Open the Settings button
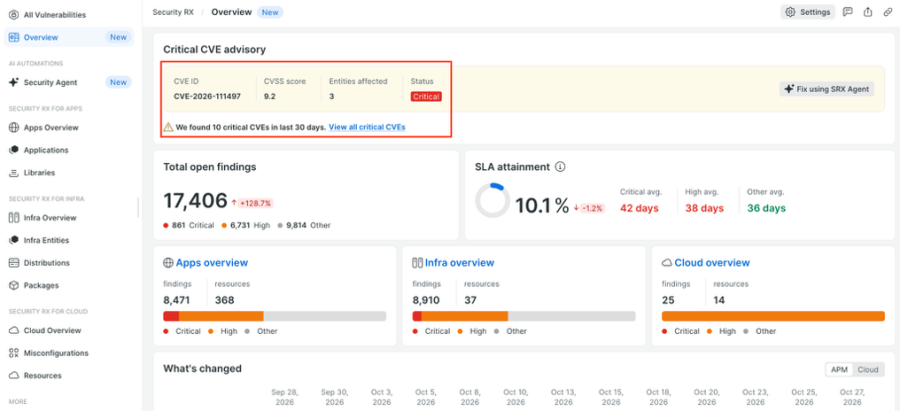The width and height of the screenshot is (900, 411). pos(808,12)
